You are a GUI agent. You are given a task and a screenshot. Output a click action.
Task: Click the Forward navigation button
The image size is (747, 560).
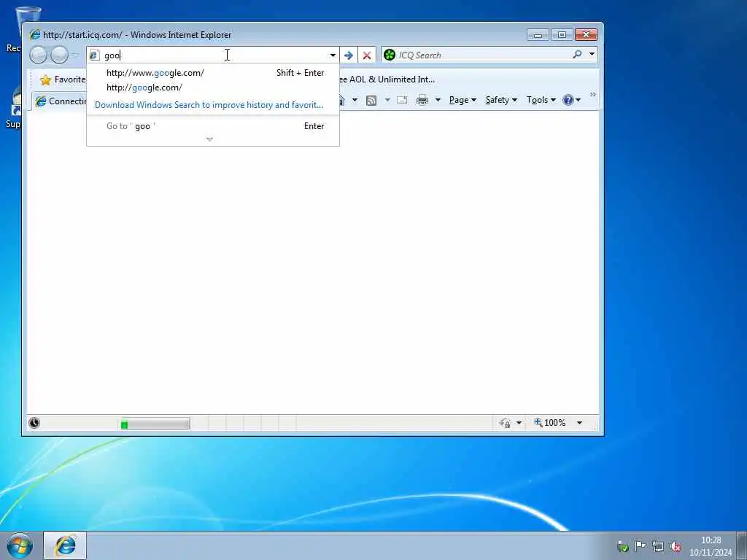click(59, 55)
